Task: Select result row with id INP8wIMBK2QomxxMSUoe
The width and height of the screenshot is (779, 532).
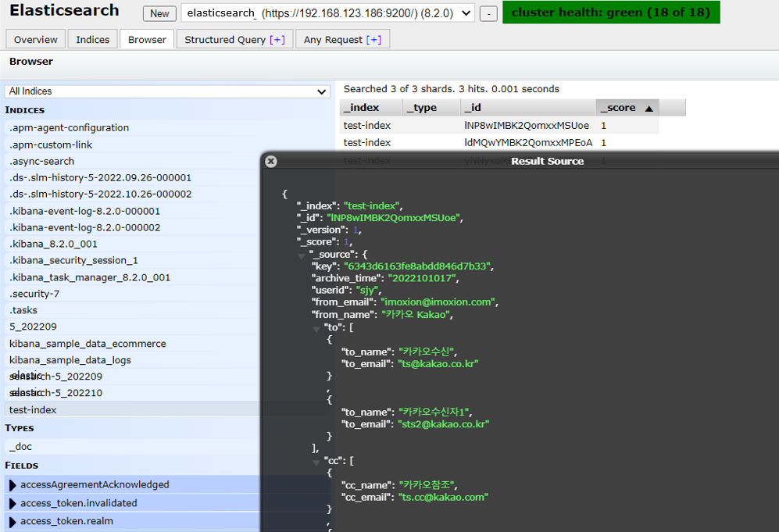Action: point(499,125)
